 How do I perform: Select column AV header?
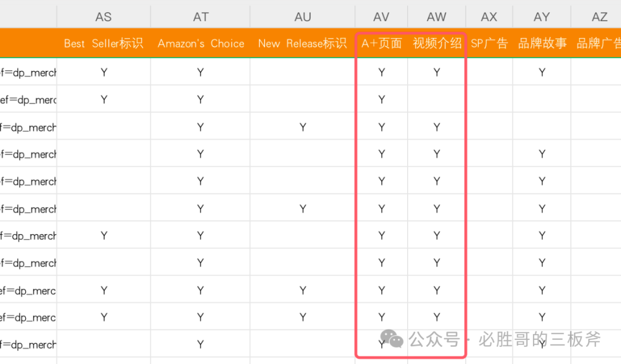tap(381, 17)
